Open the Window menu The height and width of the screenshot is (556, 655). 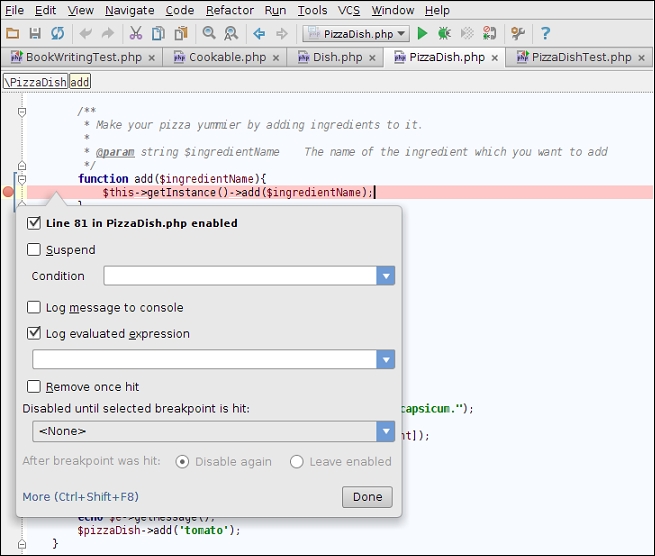393,10
